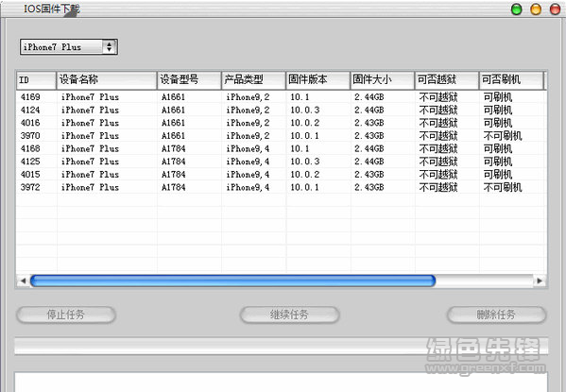The width and height of the screenshot is (566, 392).
Task: Select row ID 4168 model A1784
Action: tap(282, 148)
